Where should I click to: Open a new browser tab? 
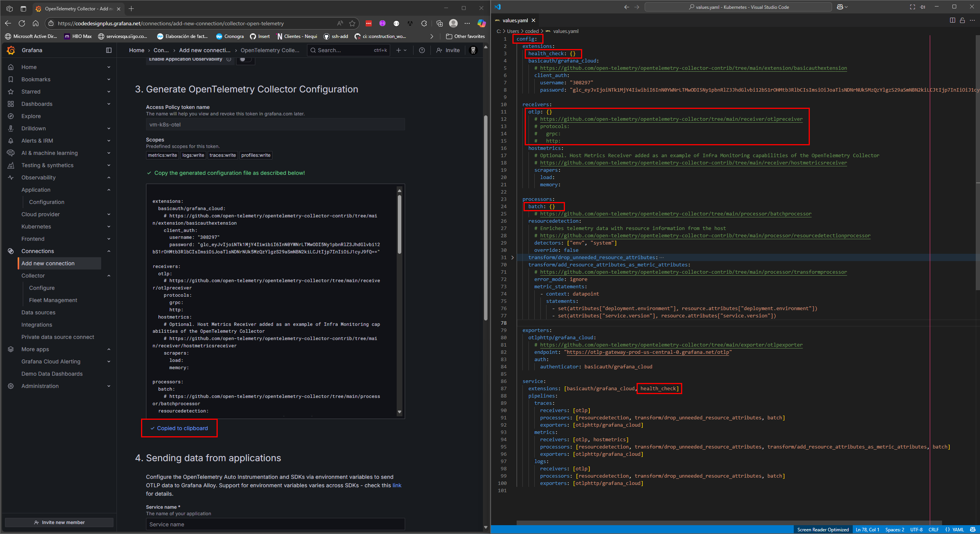click(x=131, y=8)
